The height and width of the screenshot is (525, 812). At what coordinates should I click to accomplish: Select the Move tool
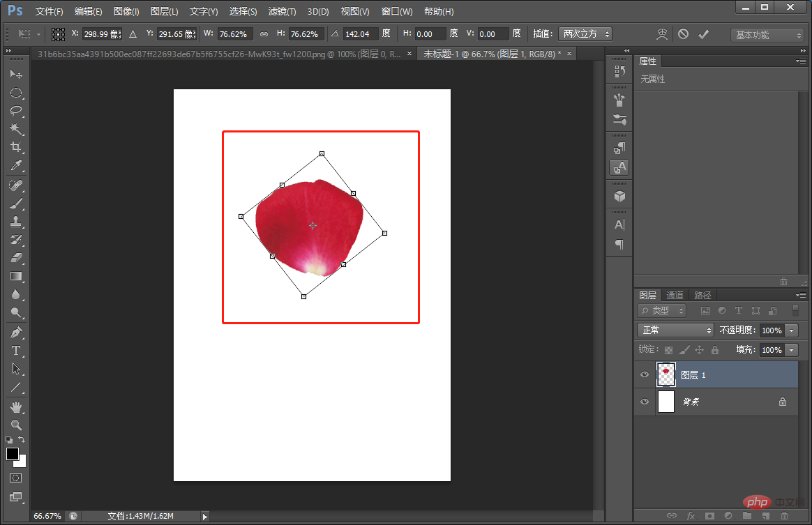[x=16, y=74]
